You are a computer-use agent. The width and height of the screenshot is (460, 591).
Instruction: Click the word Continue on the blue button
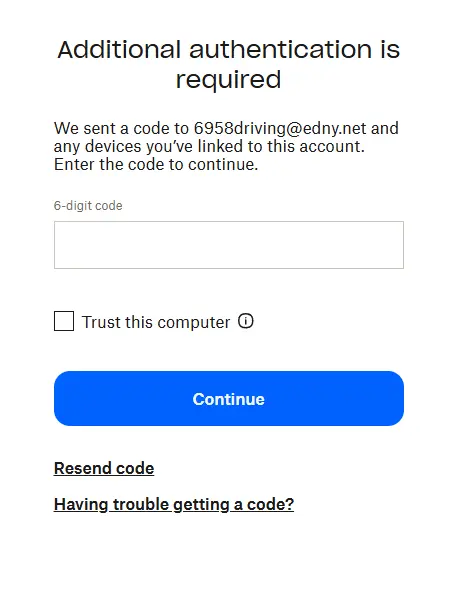[x=229, y=399]
